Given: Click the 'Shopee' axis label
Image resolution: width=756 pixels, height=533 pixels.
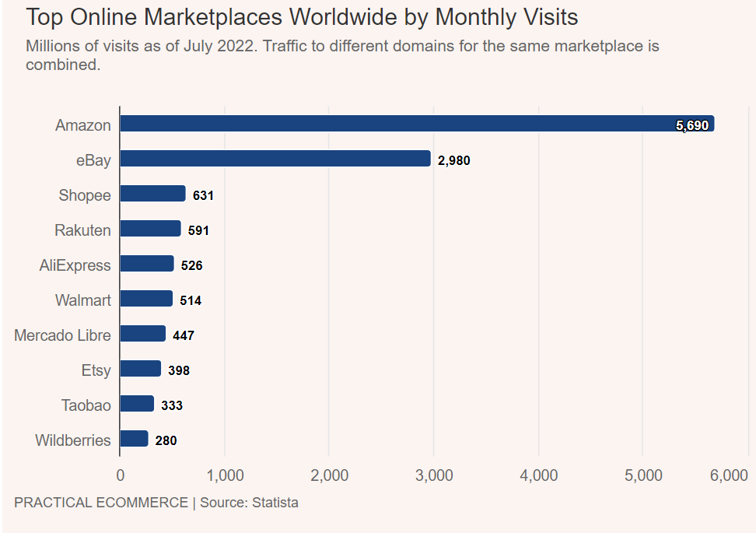Looking at the screenshot, I should pyautogui.click(x=85, y=195).
